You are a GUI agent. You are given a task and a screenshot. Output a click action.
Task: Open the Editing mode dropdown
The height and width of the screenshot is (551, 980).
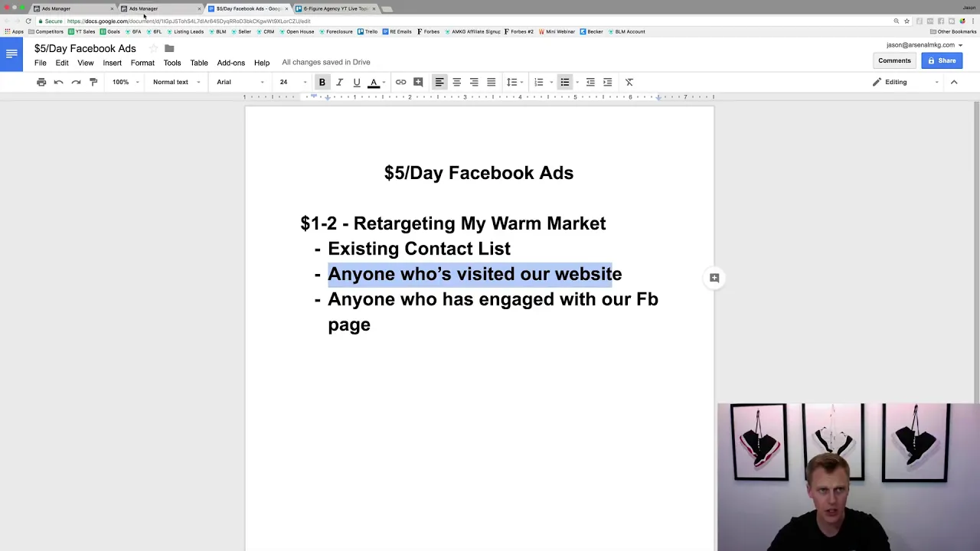(x=906, y=82)
